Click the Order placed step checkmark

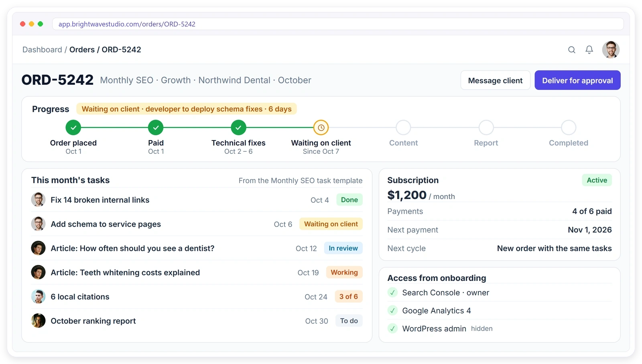(73, 128)
